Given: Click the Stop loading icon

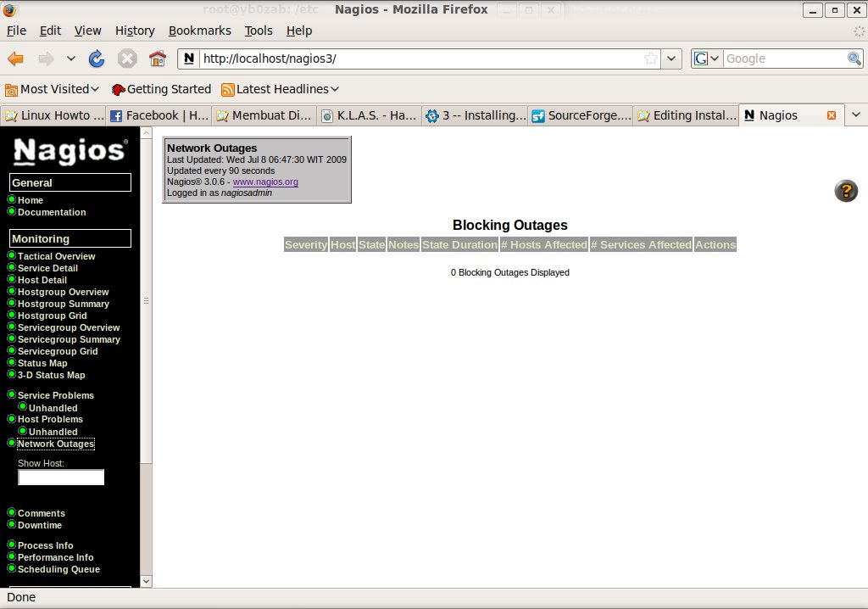Looking at the screenshot, I should pyautogui.click(x=127, y=59).
